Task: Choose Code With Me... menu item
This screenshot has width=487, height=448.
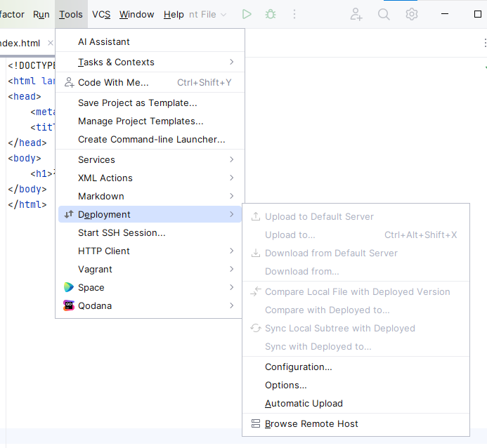Action: click(150, 83)
